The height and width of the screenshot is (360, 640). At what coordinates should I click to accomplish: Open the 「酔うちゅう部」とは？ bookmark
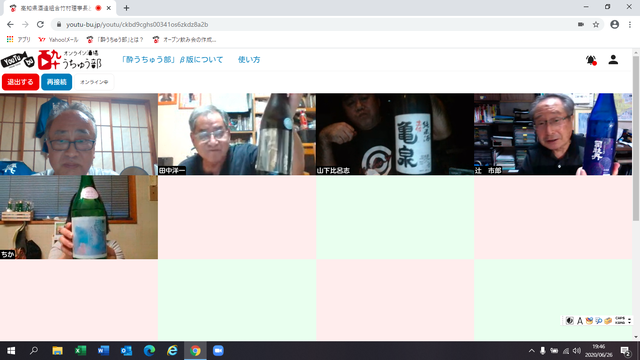[x=115, y=40]
